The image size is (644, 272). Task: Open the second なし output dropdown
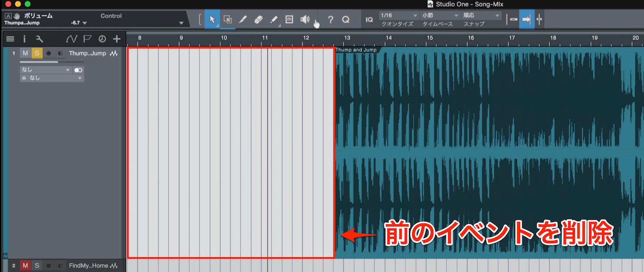52,78
